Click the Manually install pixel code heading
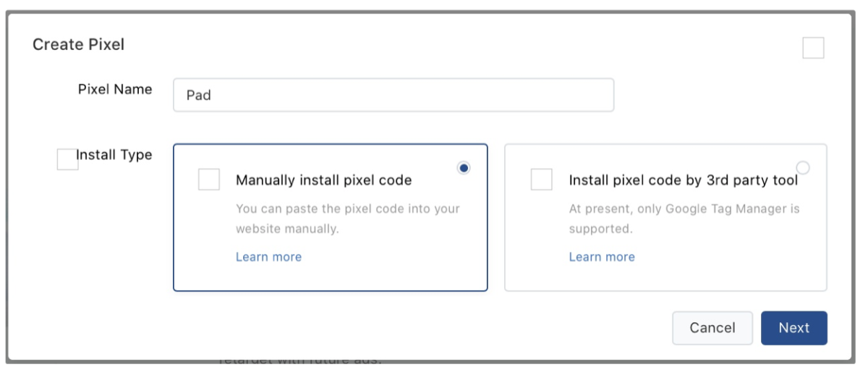This screenshot has width=868, height=375. [x=323, y=180]
